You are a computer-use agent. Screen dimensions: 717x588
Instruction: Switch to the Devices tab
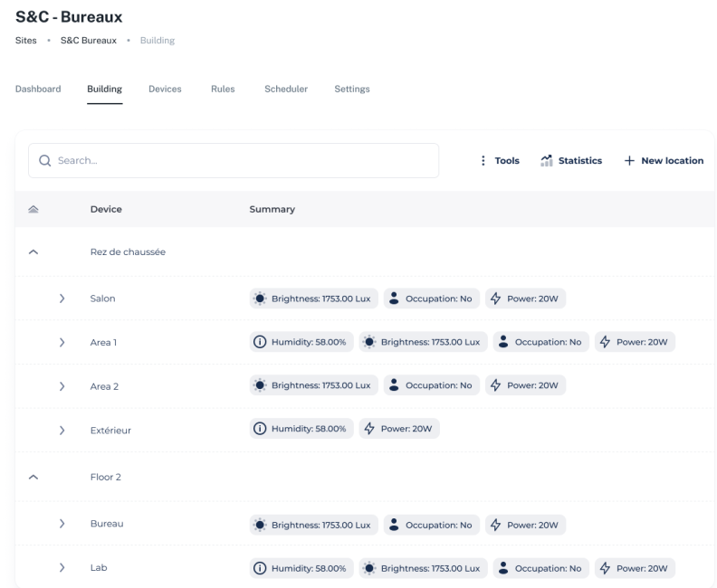point(165,89)
